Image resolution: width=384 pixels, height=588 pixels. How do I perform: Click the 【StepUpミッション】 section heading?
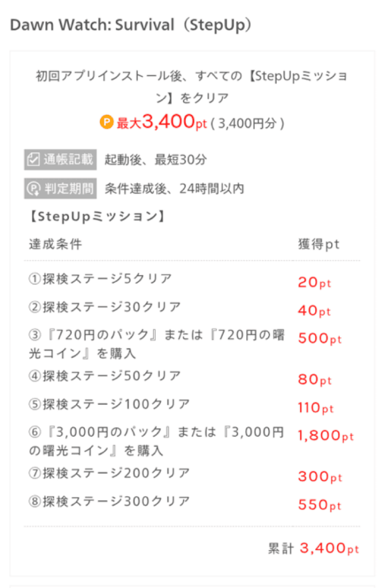pos(98,216)
